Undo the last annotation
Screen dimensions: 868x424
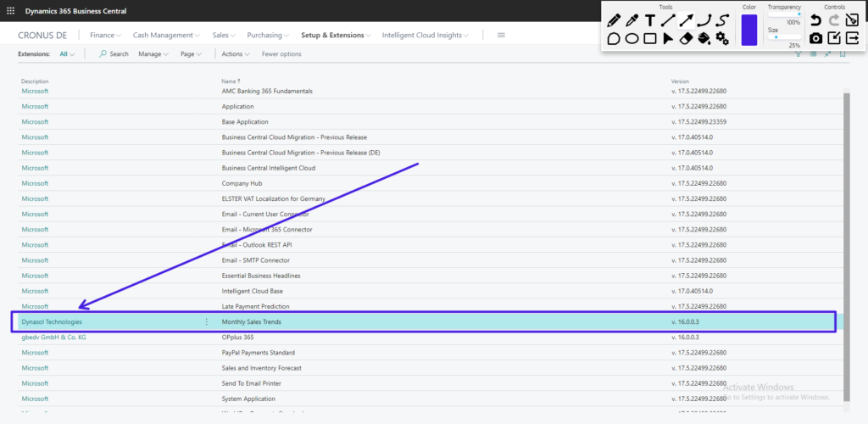(815, 20)
